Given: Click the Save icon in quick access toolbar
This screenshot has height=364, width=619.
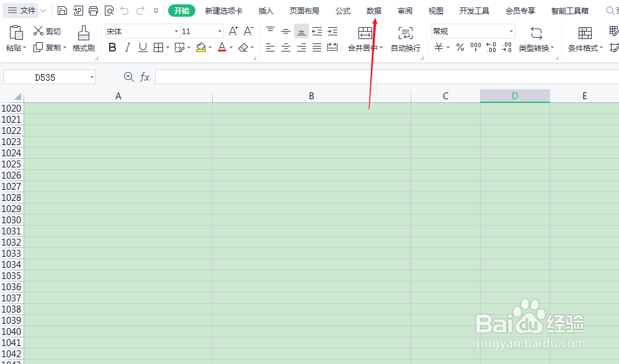Looking at the screenshot, I should pos(62,11).
